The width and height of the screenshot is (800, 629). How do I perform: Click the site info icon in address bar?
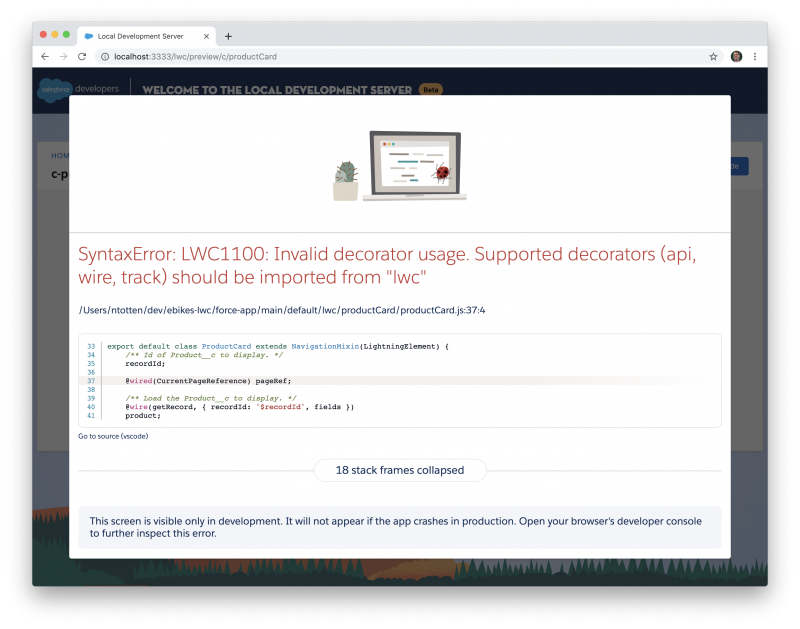point(105,57)
